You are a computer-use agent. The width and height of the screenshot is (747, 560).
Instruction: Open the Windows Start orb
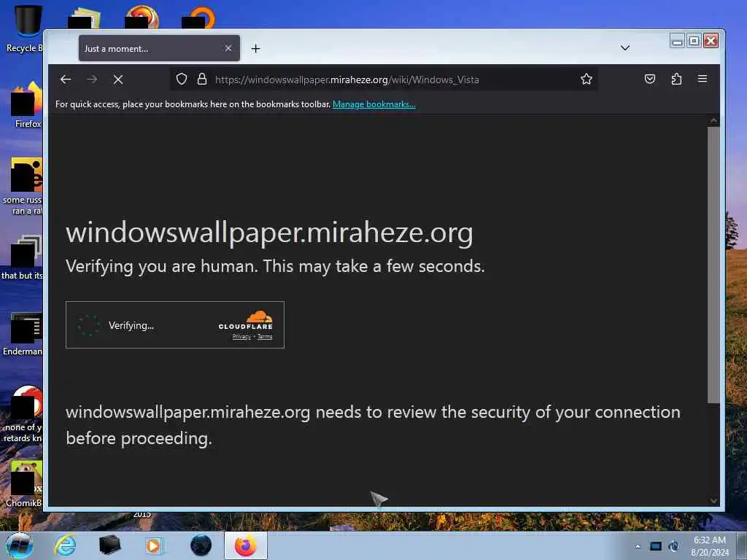[20, 545]
